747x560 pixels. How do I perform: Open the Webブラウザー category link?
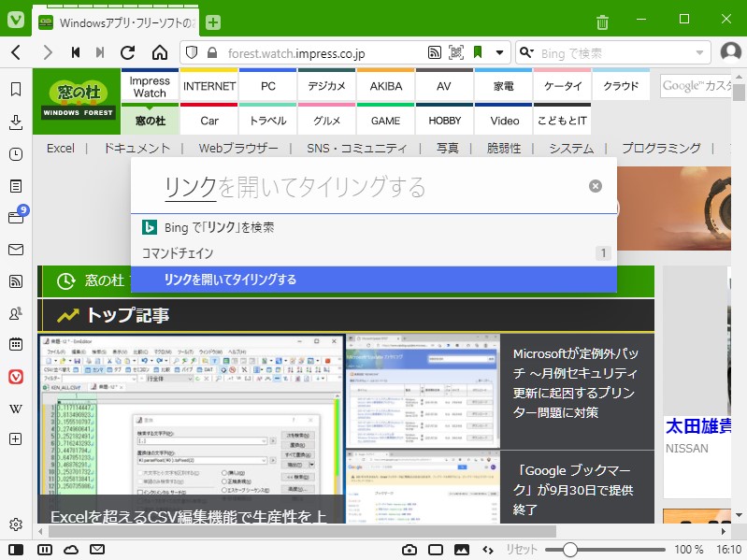(238, 149)
